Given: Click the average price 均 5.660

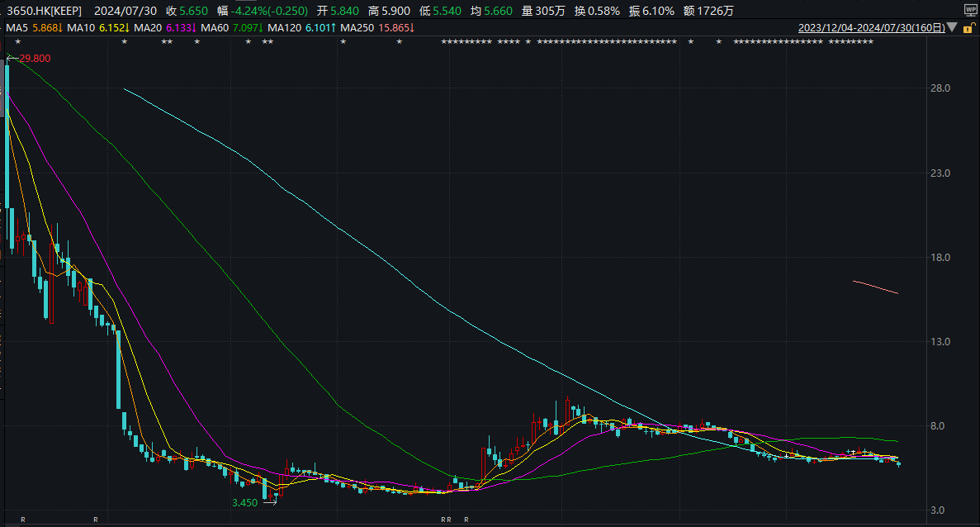Looking at the screenshot, I should [491, 11].
